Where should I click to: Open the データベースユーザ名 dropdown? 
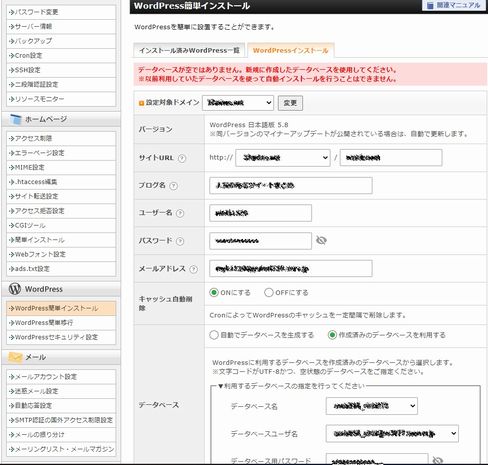392,433
